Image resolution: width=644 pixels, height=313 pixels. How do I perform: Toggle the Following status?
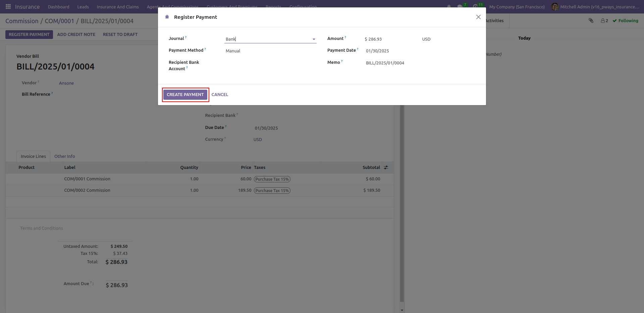pos(626,21)
